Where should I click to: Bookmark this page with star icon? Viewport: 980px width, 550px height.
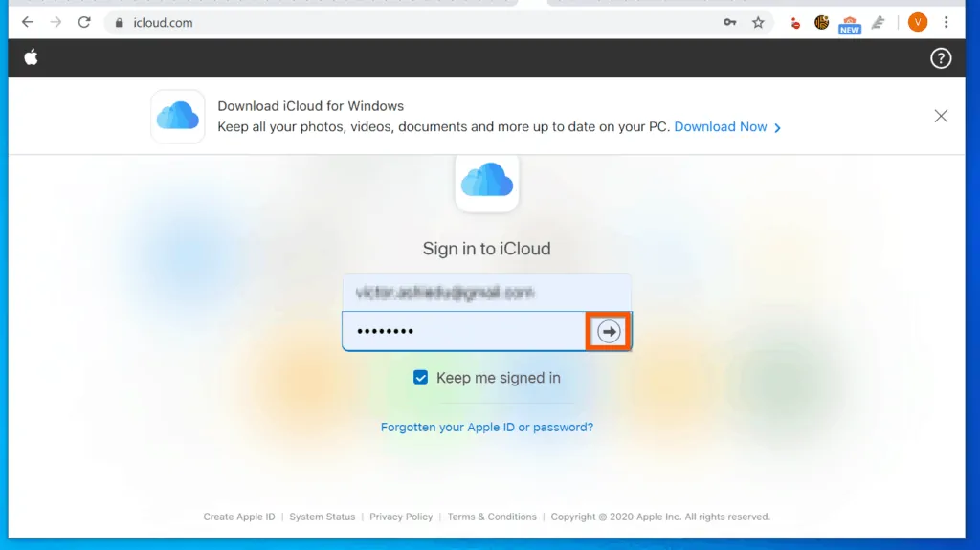tap(758, 23)
